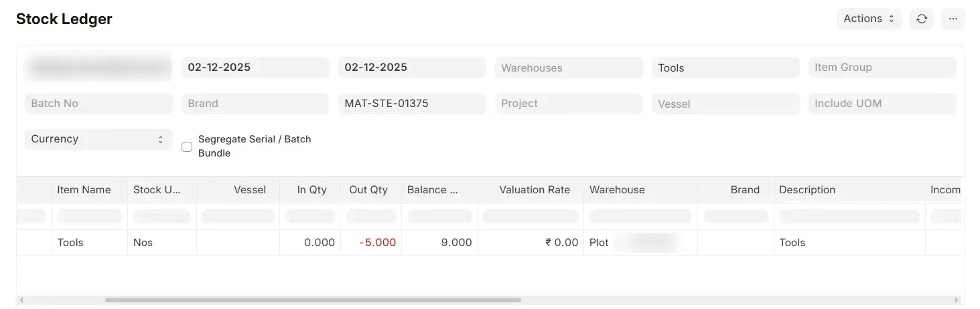Image resolution: width=980 pixels, height=309 pixels.
Task: Click the Out Qty column header
Action: coord(368,190)
